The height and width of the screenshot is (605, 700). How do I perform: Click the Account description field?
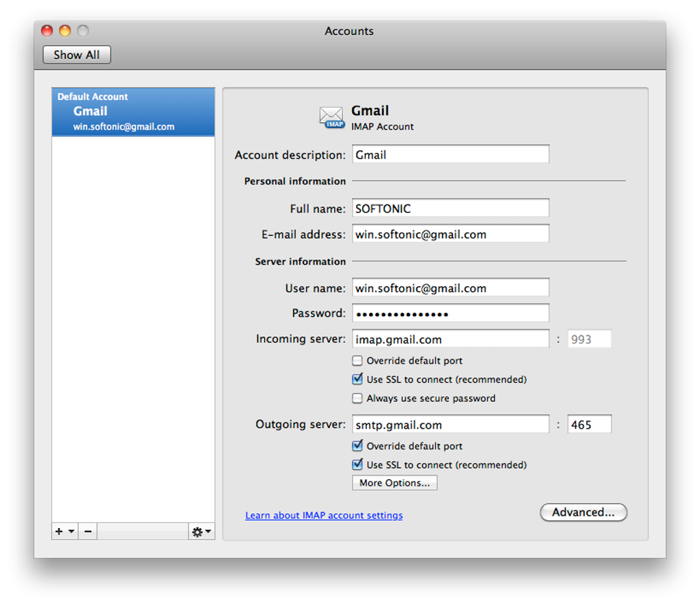450,154
